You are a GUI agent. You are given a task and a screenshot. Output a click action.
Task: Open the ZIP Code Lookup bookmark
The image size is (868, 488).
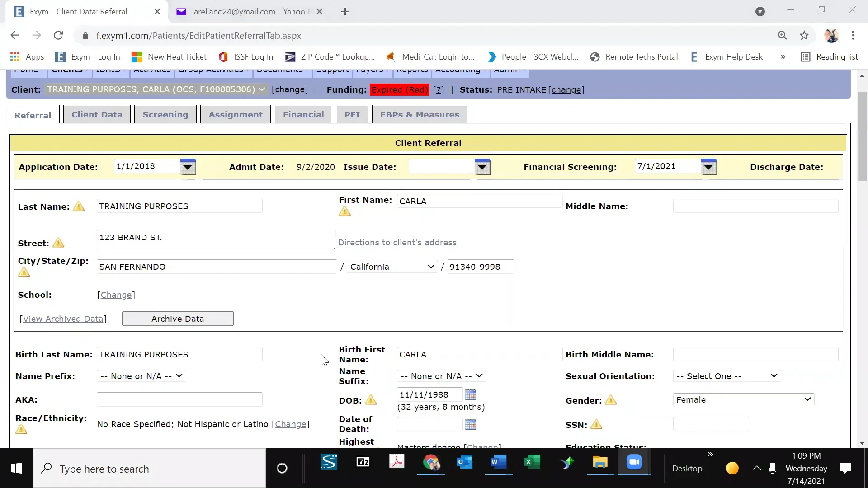pos(337,57)
